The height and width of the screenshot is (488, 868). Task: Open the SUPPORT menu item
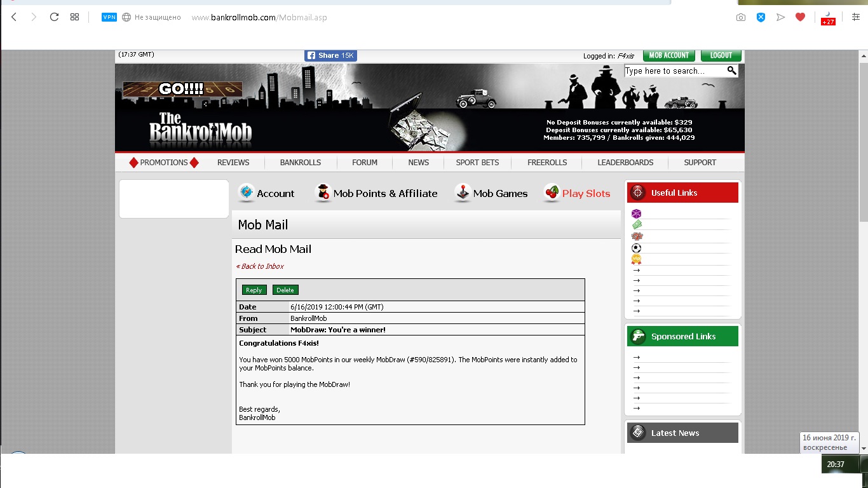coord(700,163)
